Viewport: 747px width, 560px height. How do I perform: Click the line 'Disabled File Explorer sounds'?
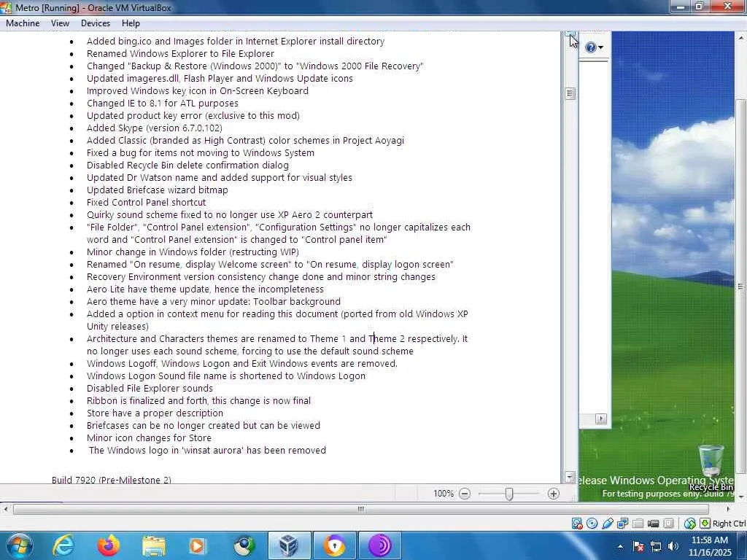pyautogui.click(x=150, y=389)
